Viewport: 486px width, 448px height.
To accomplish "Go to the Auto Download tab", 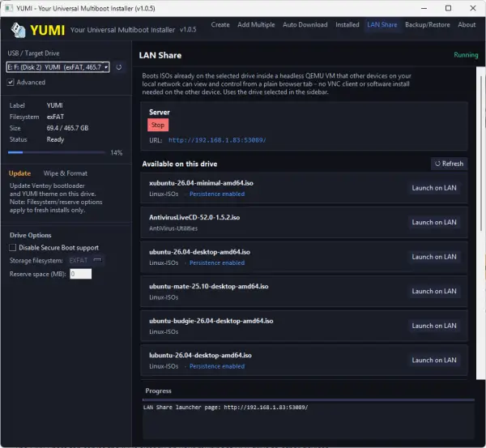I will 305,25.
